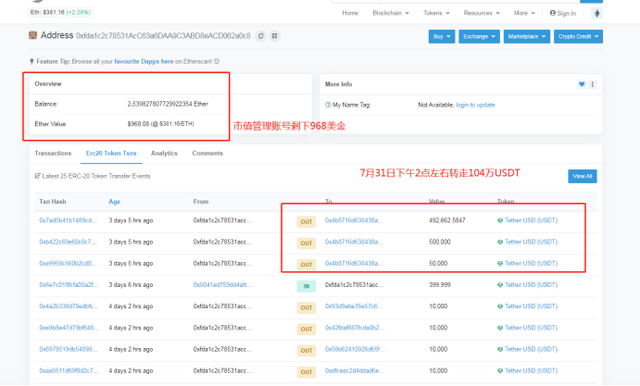Expand the Buy dropdown button
The height and width of the screenshot is (386, 640).
pos(442,36)
